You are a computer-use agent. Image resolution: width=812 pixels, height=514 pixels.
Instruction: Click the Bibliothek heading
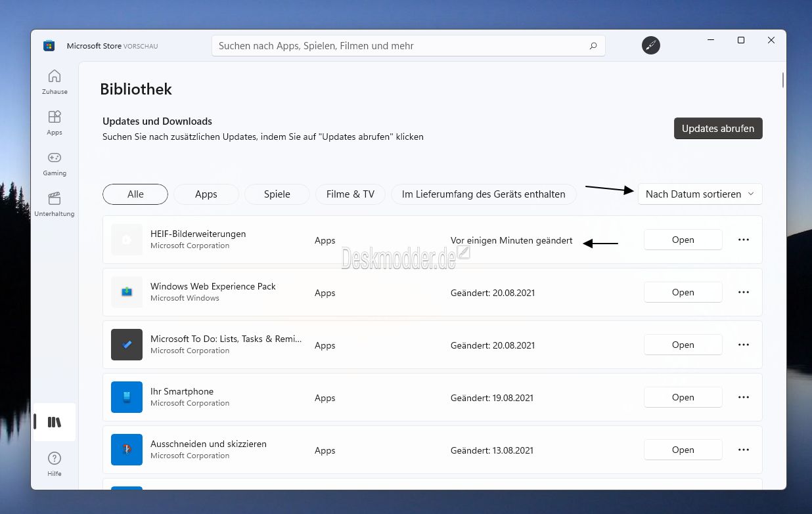[136, 89]
